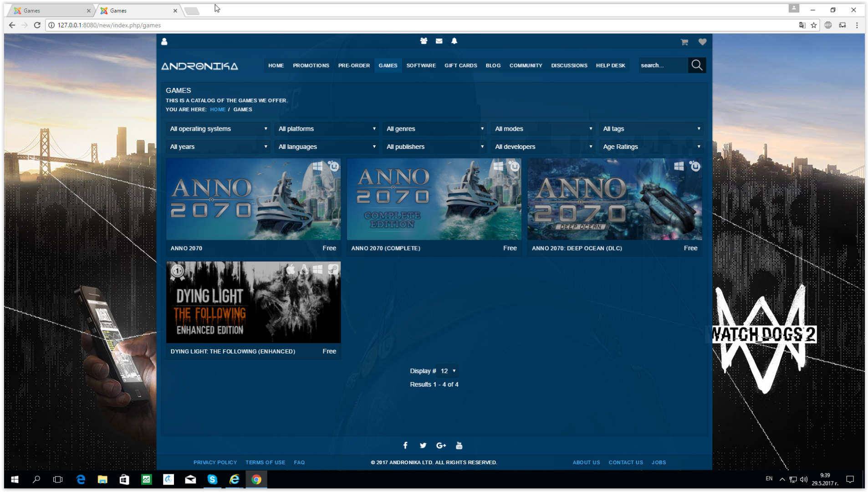Open wishlist heart icon
This screenshot has width=868, height=492.
pyautogui.click(x=702, y=42)
